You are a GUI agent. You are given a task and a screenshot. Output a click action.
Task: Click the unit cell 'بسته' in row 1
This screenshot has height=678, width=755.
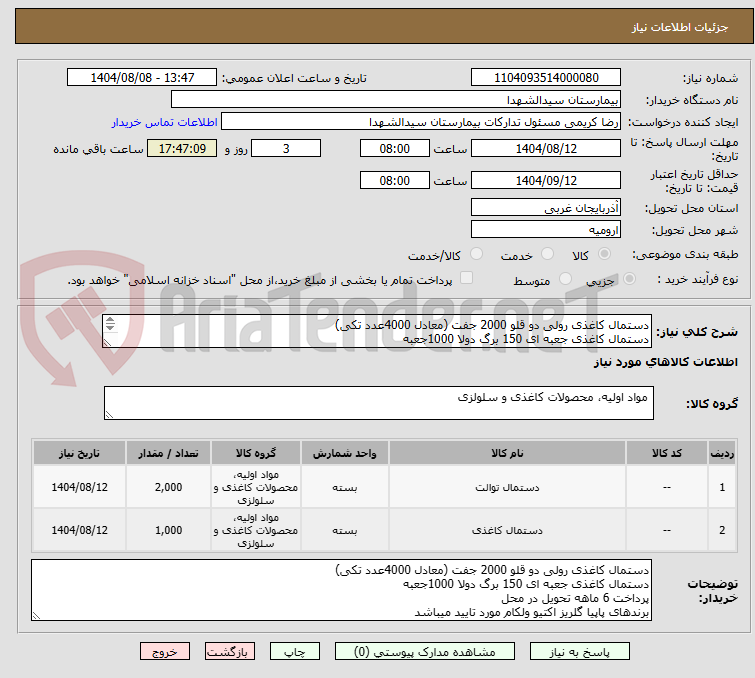[345, 487]
